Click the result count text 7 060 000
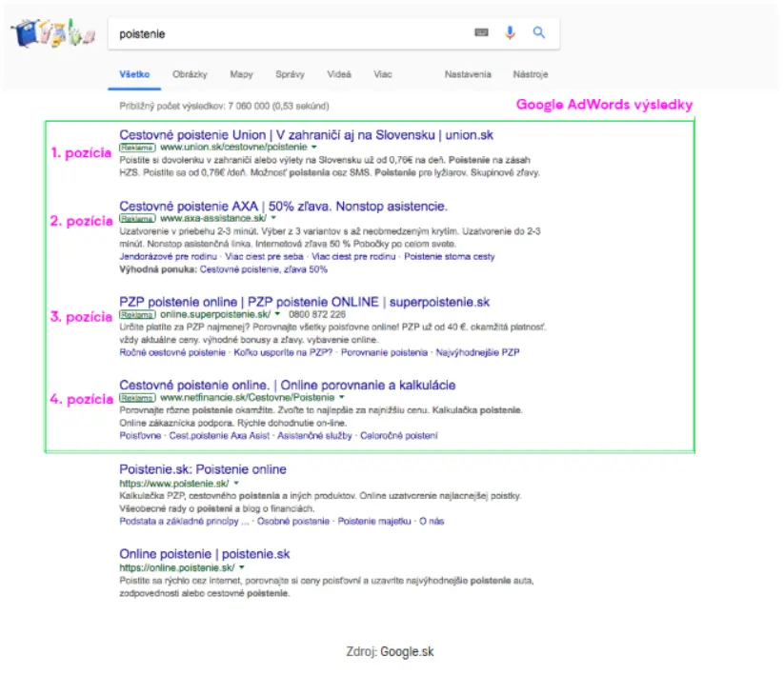 [x=249, y=106]
